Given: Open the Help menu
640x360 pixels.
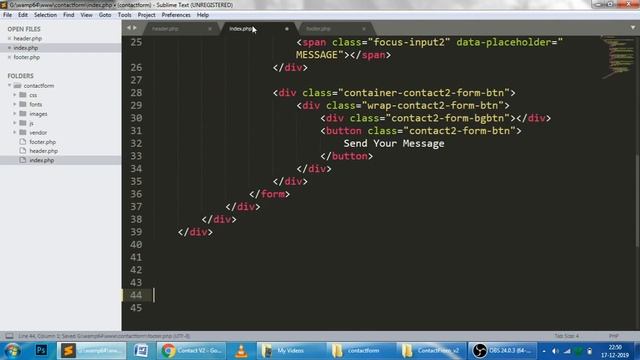Looking at the screenshot, I should point(203,15).
